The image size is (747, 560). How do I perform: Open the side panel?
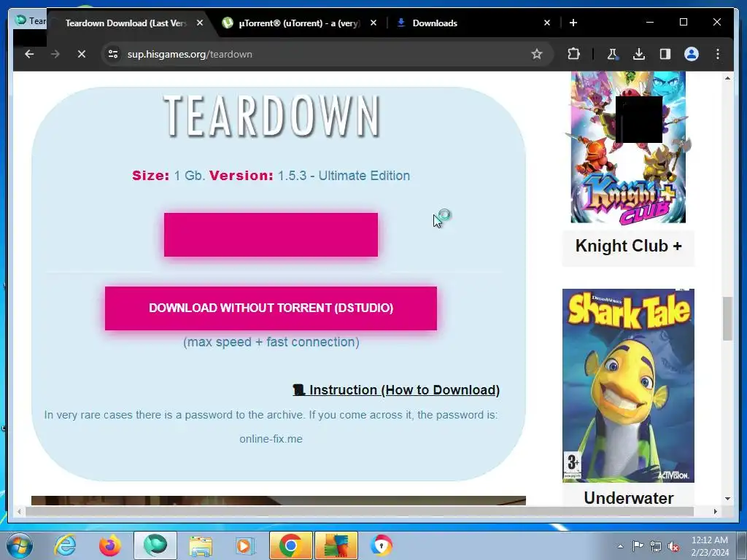(x=665, y=54)
